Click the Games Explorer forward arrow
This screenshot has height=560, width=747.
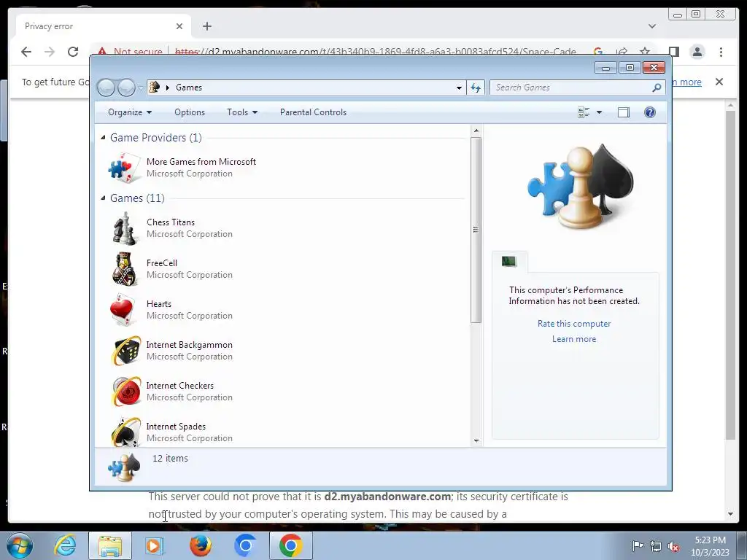pyautogui.click(x=126, y=87)
